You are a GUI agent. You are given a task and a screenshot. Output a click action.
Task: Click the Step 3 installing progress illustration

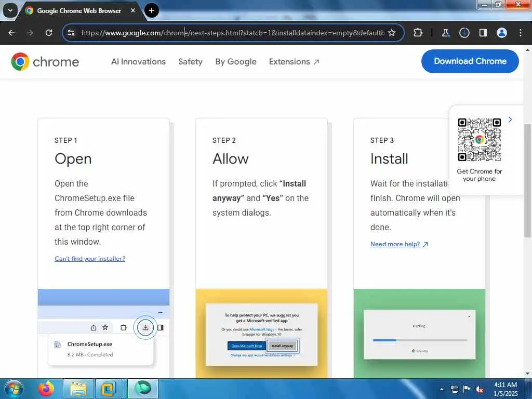click(419, 334)
